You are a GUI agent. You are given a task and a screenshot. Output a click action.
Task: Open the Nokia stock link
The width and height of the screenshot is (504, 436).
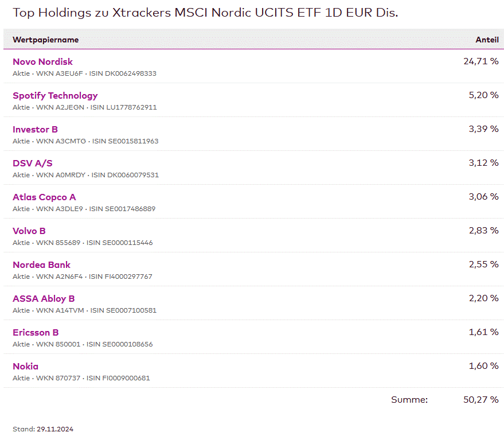[x=25, y=366]
